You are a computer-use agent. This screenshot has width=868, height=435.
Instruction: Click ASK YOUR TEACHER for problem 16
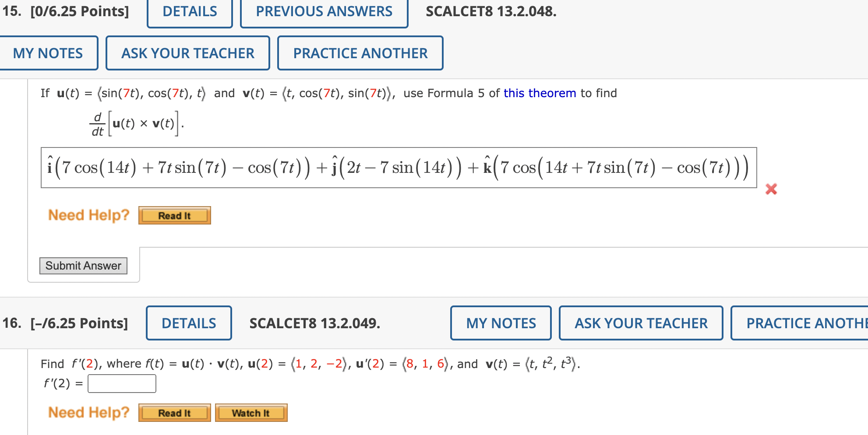click(x=641, y=323)
